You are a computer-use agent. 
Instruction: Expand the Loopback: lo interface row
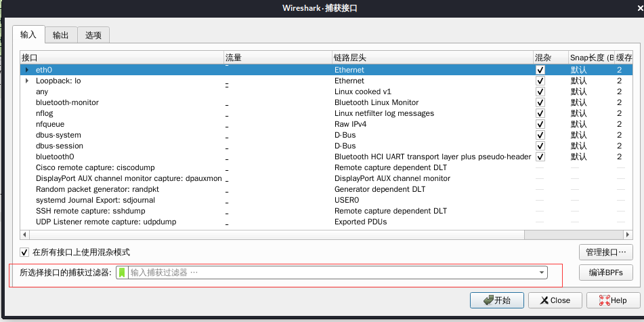point(27,81)
